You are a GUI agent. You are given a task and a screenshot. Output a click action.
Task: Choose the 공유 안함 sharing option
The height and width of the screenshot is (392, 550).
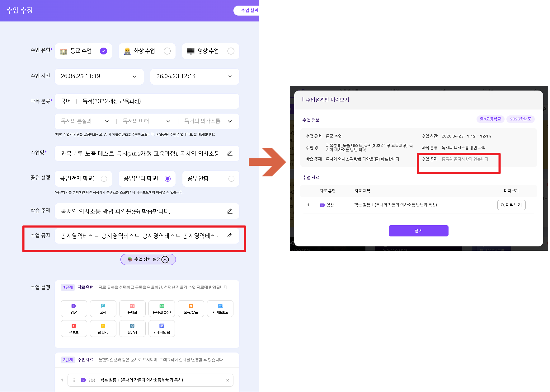(210, 179)
